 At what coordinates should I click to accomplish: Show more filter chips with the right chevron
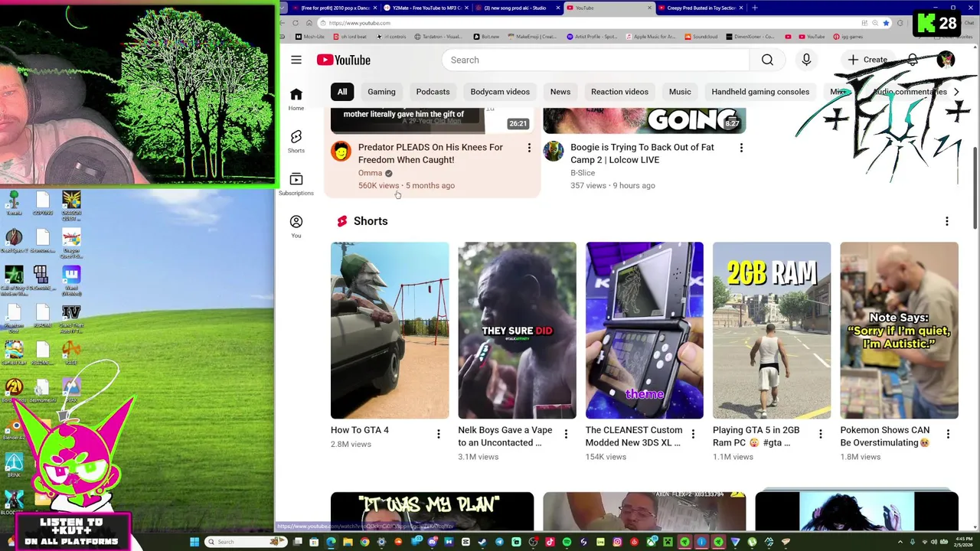click(955, 92)
